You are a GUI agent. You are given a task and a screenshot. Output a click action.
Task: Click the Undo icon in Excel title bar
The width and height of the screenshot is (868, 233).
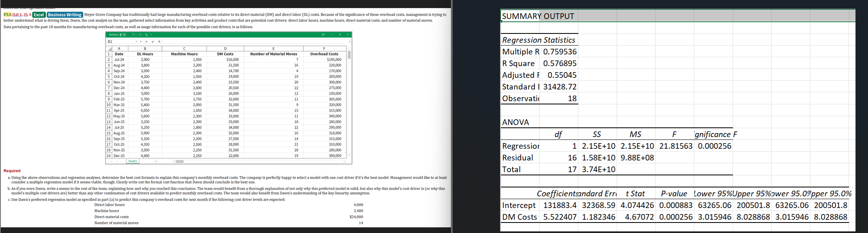[x=133, y=35]
